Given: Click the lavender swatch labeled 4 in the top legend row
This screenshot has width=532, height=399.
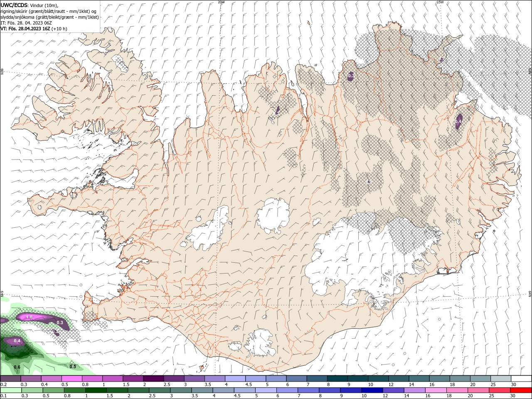Looking at the screenshot, I should (x=235, y=379).
